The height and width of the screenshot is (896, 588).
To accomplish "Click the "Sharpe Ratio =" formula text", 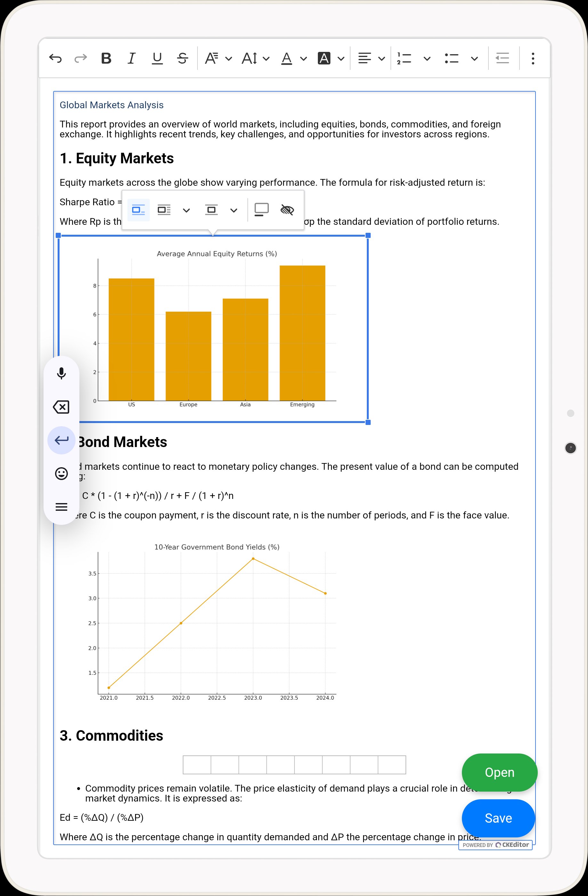I will pyautogui.click(x=91, y=202).
